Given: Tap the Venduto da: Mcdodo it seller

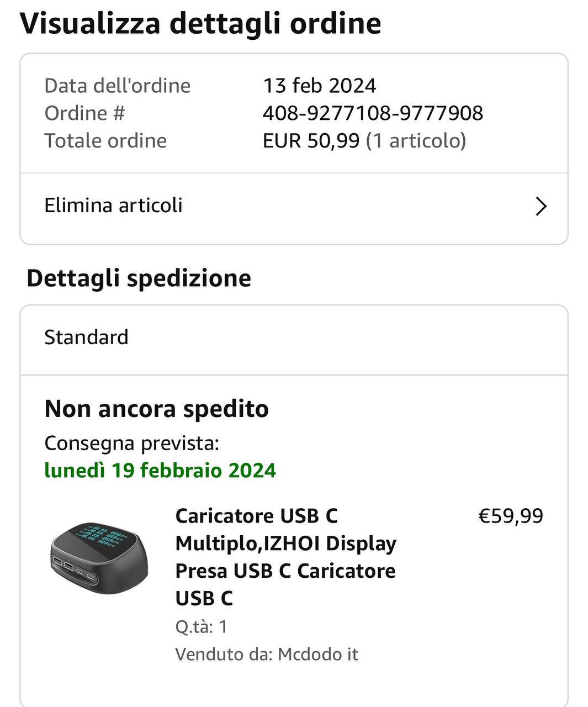Looking at the screenshot, I should coord(267,654).
